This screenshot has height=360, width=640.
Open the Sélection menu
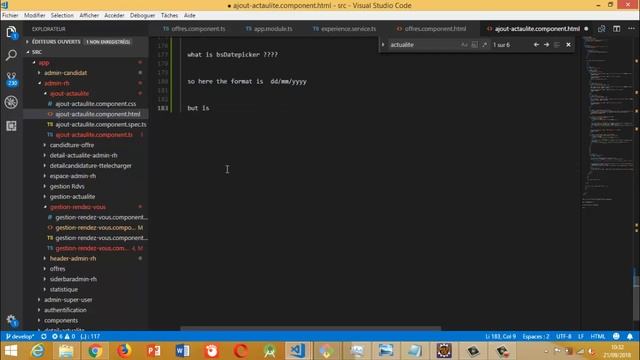(62, 15)
